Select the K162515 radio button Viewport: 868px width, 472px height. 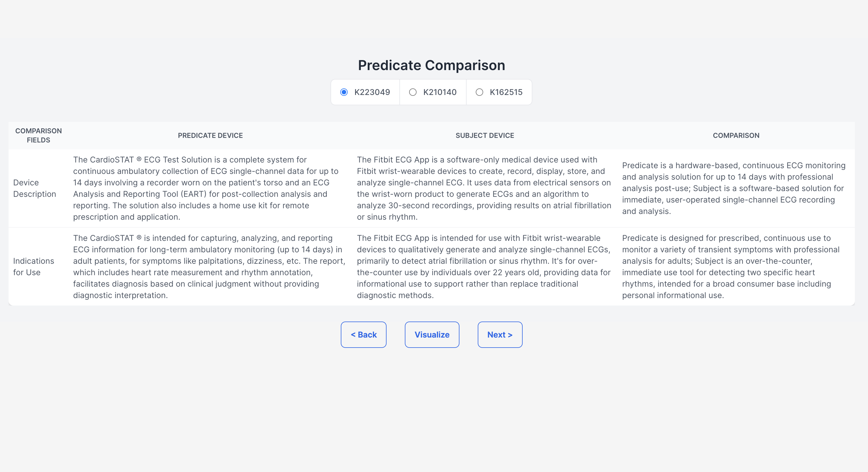click(x=479, y=92)
